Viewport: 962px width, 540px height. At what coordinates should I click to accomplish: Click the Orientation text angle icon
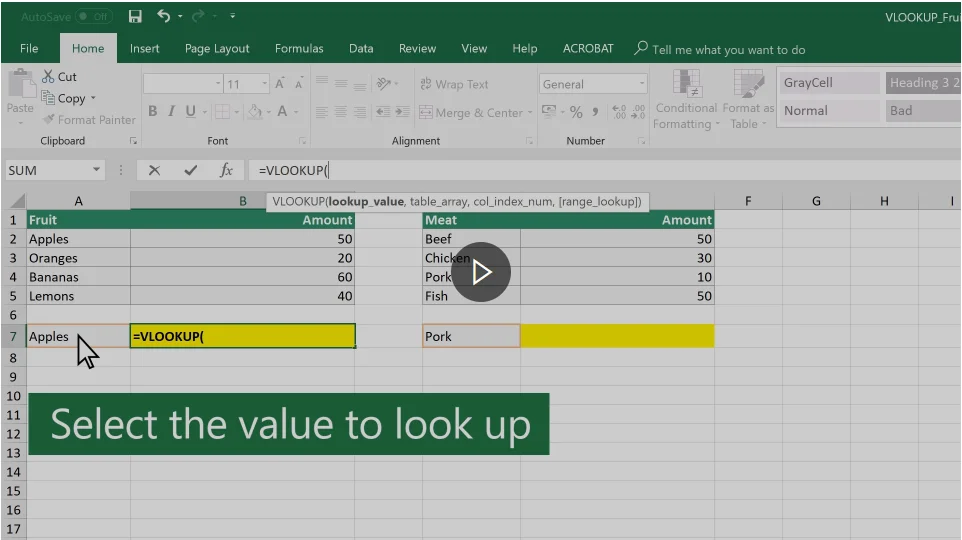(x=384, y=83)
